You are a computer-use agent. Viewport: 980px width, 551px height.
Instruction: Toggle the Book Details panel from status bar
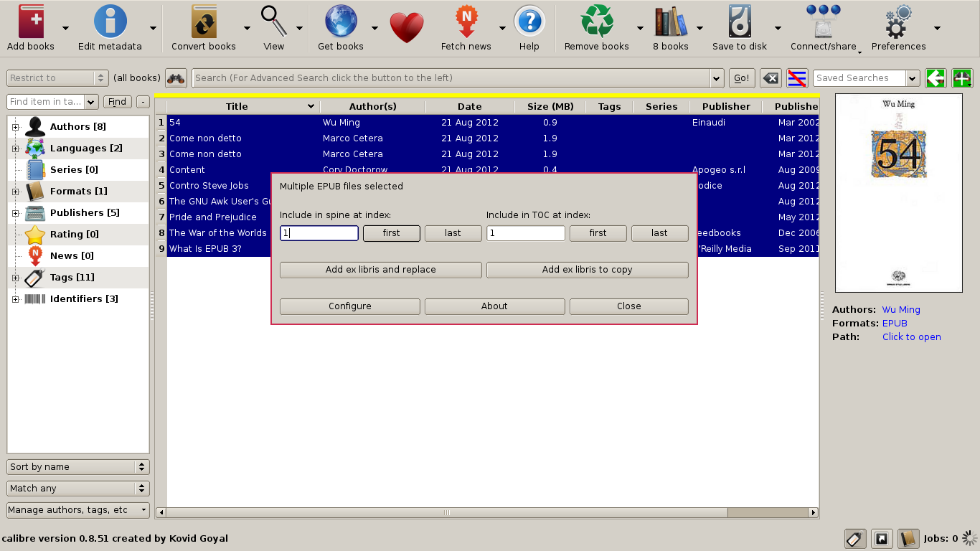coord(908,538)
